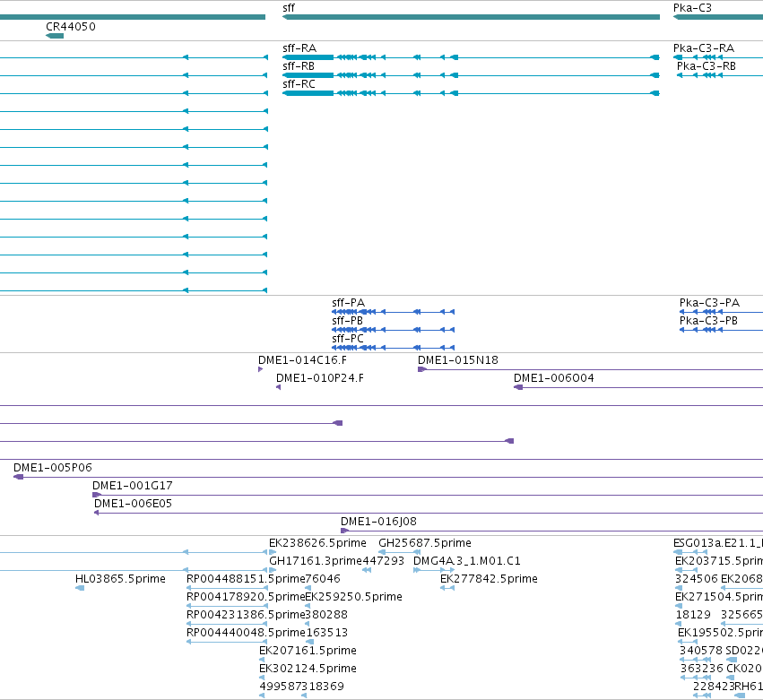Select transcript sff-RB label
This screenshot has width=763, height=700.
point(299,66)
